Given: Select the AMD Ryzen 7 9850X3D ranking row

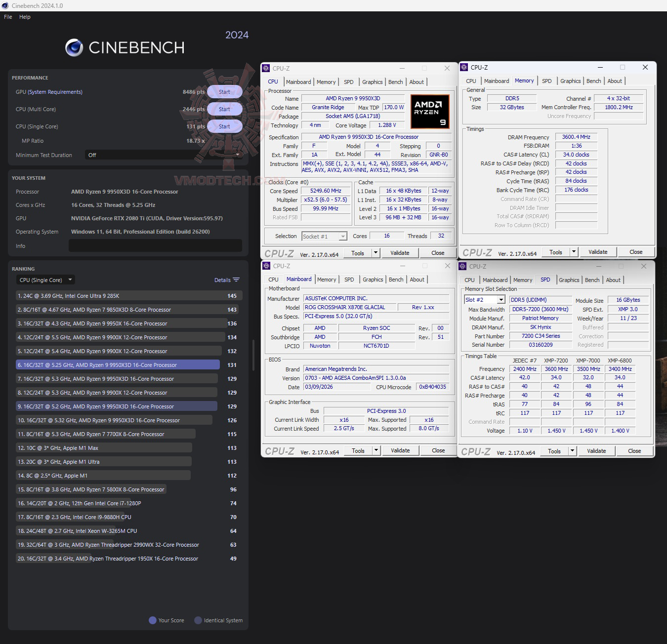Looking at the screenshot, I should pos(129,310).
